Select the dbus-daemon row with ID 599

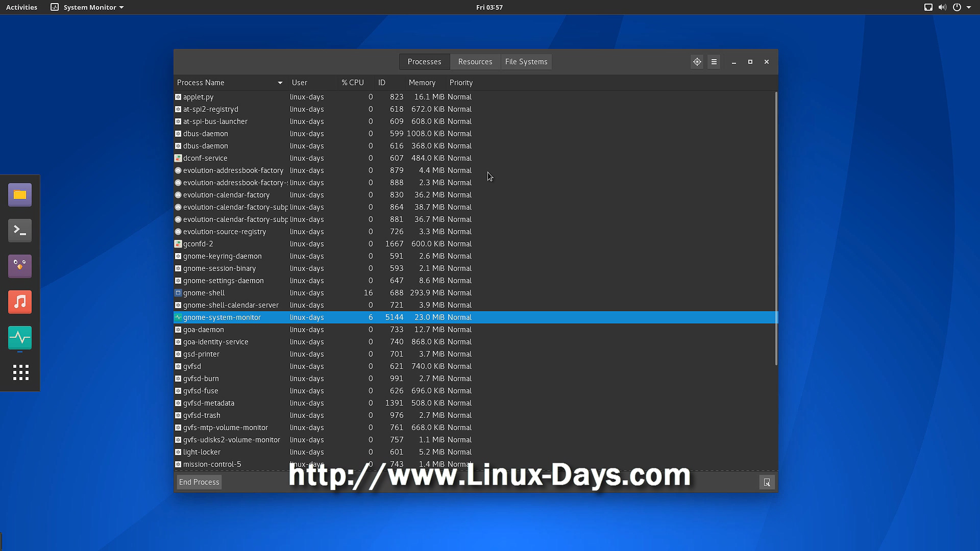pos(475,134)
